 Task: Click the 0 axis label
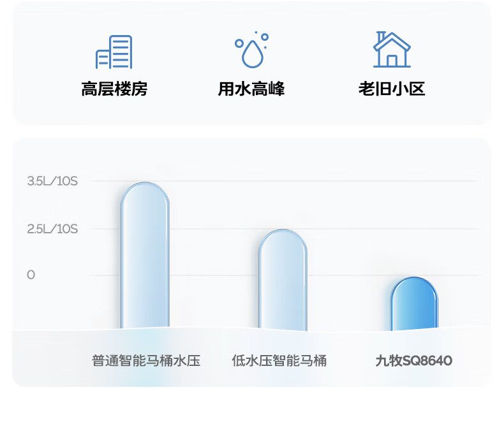(31, 275)
